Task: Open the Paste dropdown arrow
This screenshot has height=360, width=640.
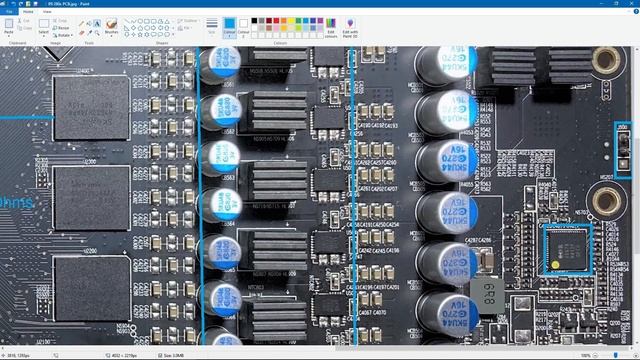Action: (9, 36)
